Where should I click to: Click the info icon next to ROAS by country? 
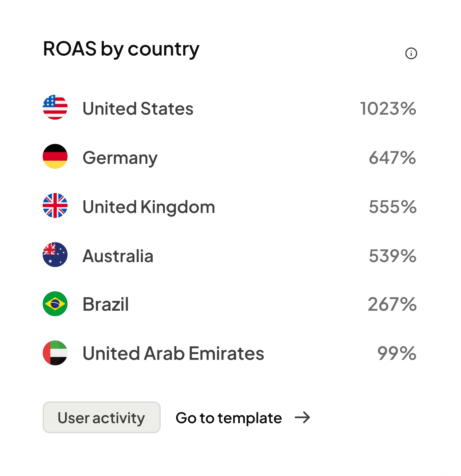pyautogui.click(x=411, y=53)
